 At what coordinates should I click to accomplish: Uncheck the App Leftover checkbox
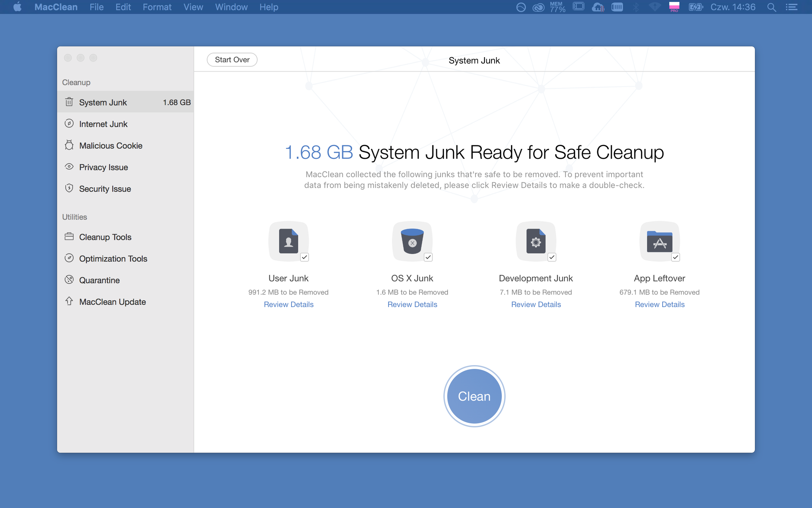tap(676, 257)
